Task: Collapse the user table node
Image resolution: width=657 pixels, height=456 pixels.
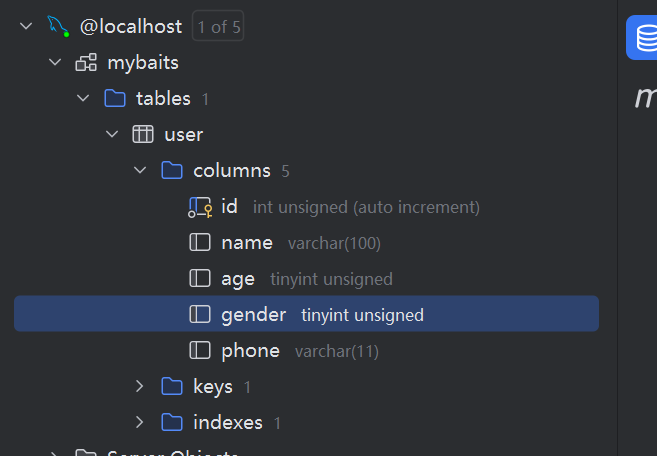Action: [112, 134]
